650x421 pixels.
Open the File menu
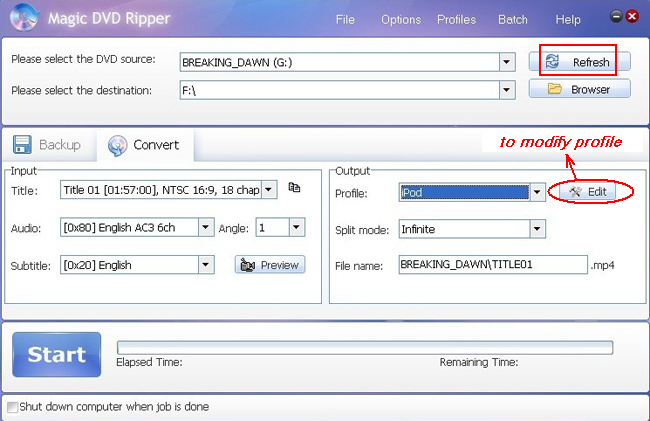345,19
